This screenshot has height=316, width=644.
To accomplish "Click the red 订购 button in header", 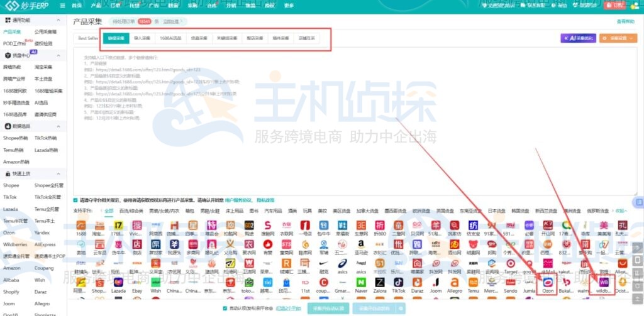I will 614,5.
